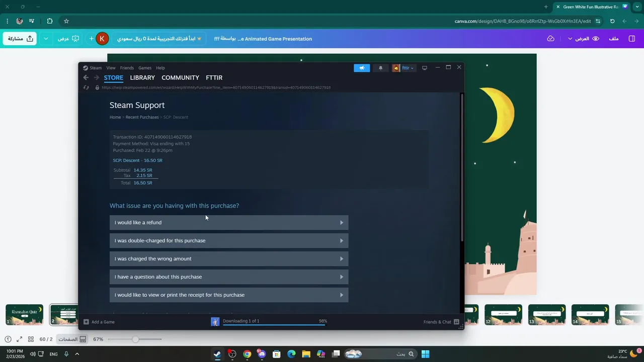Viewport: 644px width, 362px height.
Task: Enter Canva fullscreen mode icon
Action: pos(19,339)
